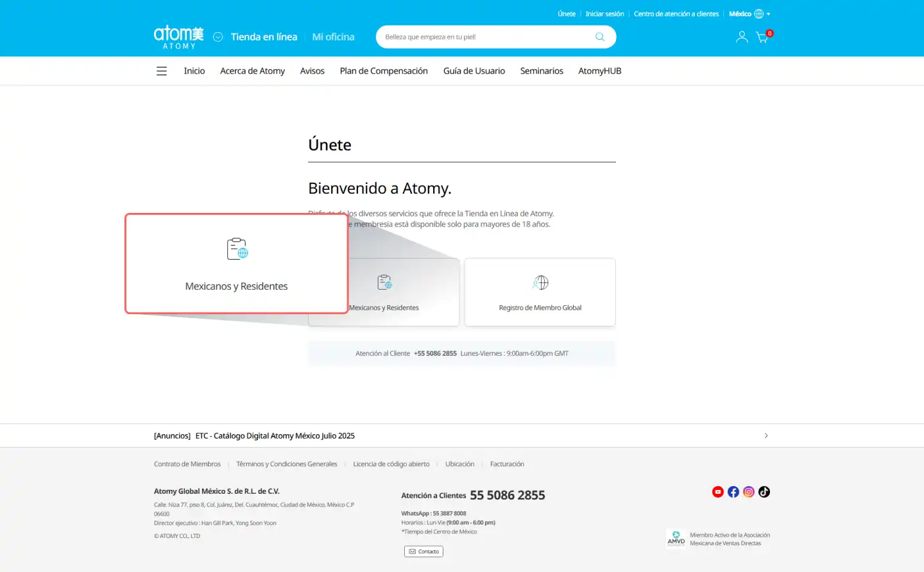Viewport: 924px width, 572px height.
Task: Open the shopping cart icon
Action: coord(762,37)
